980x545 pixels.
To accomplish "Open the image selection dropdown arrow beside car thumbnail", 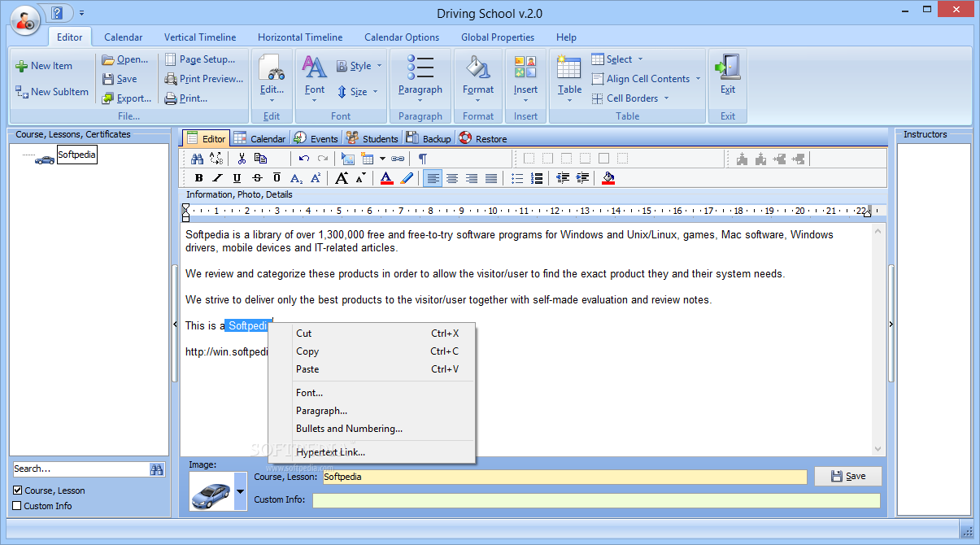I will point(240,491).
